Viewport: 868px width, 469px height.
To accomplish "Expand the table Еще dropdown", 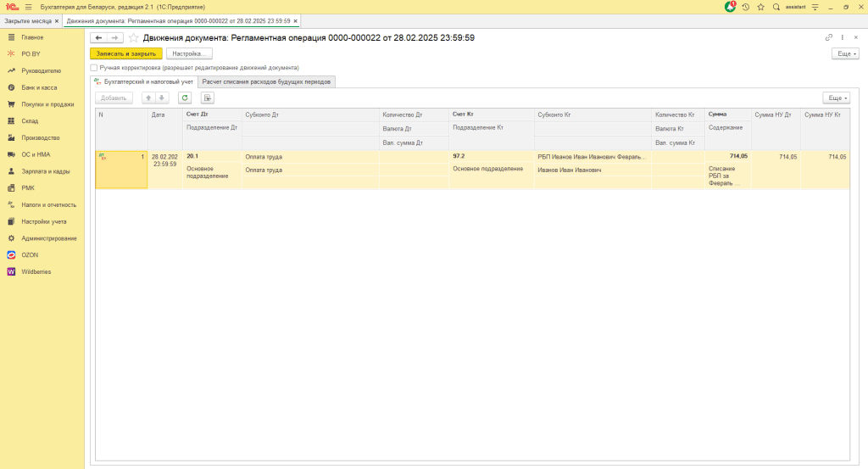I will (836, 98).
